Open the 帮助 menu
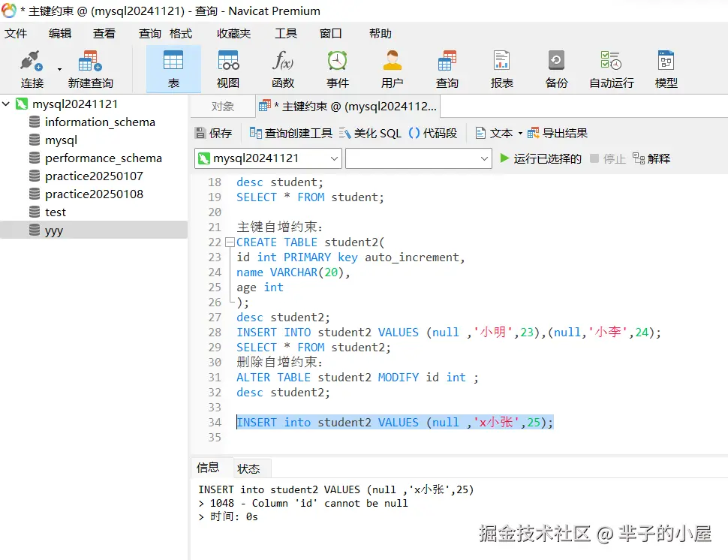The height and width of the screenshot is (560, 728). tap(381, 34)
